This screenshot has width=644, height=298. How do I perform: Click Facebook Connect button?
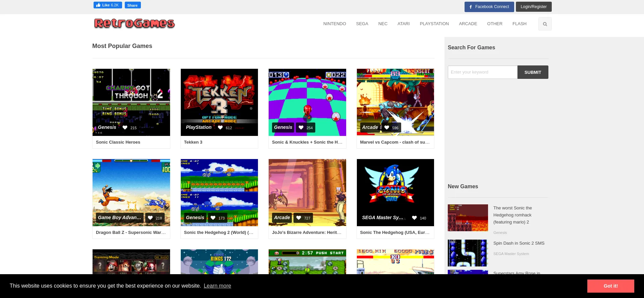tap(489, 7)
